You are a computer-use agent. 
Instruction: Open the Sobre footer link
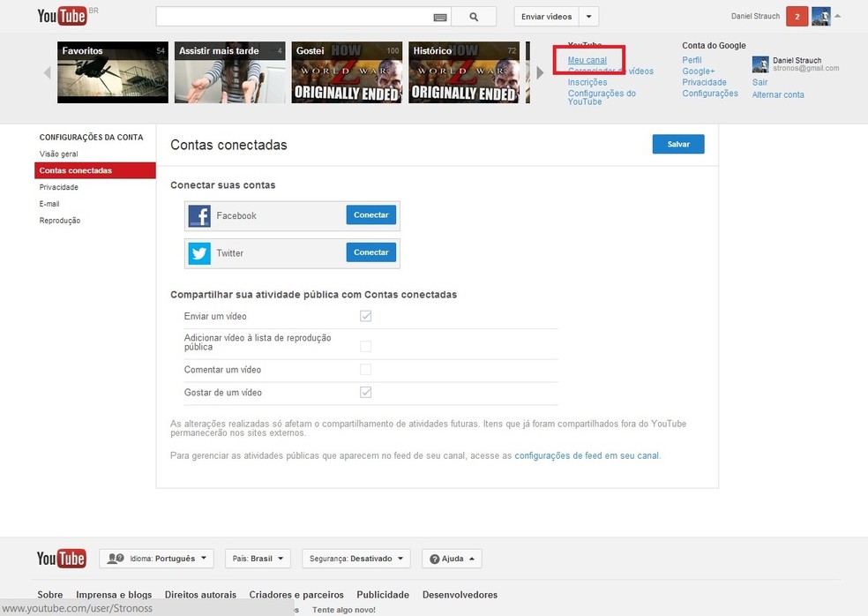[49, 595]
